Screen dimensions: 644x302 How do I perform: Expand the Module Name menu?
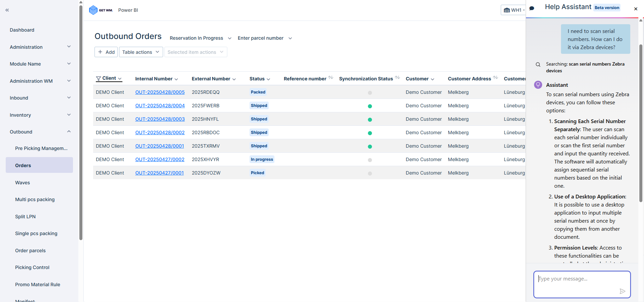[x=39, y=64]
